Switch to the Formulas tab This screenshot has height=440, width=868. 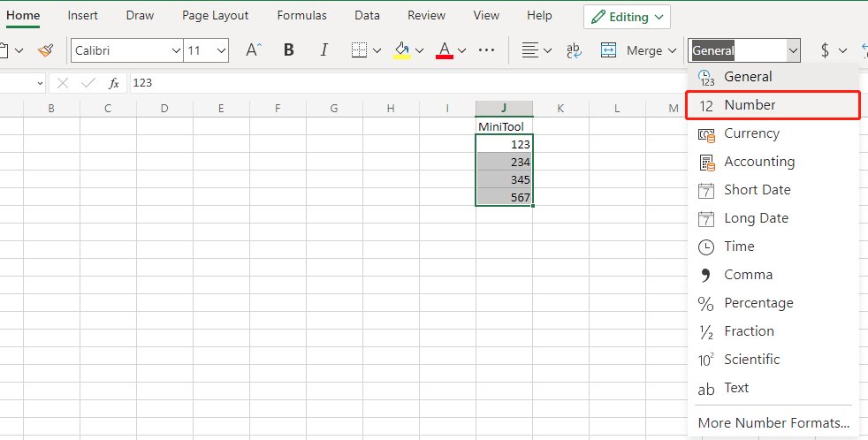[x=301, y=16]
